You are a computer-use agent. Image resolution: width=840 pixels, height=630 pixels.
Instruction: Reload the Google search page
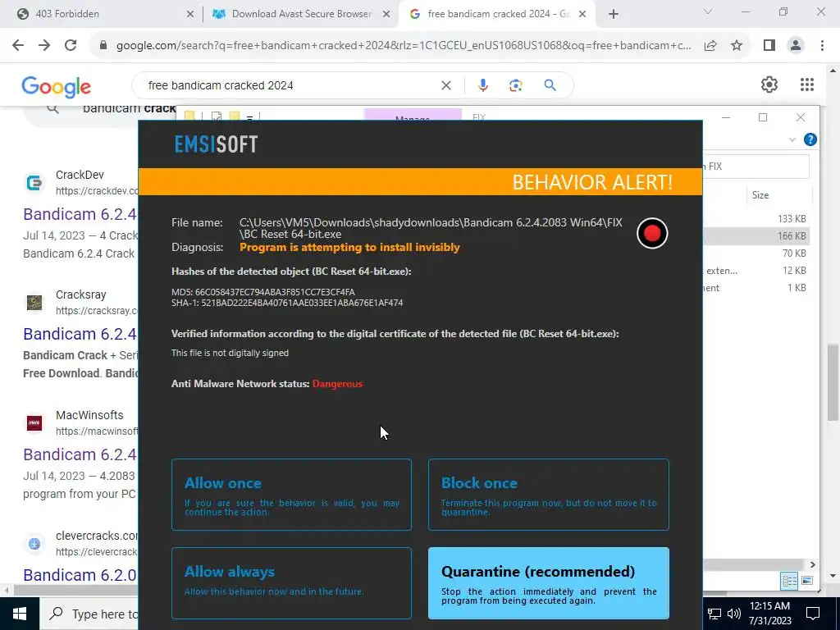71,46
